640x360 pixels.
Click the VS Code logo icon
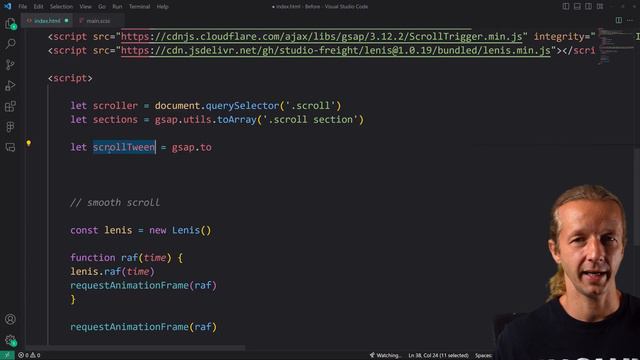pos(7,7)
